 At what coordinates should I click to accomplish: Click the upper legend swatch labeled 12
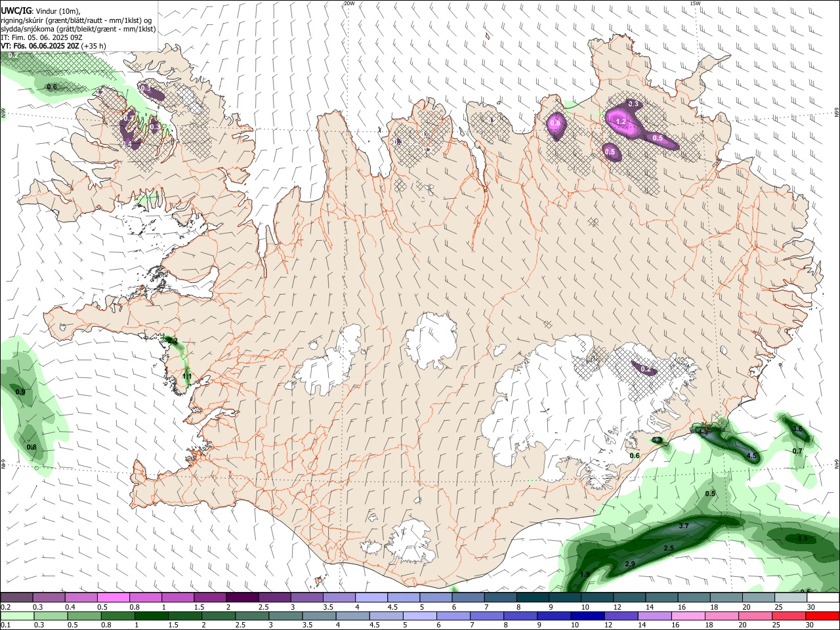[629, 597]
